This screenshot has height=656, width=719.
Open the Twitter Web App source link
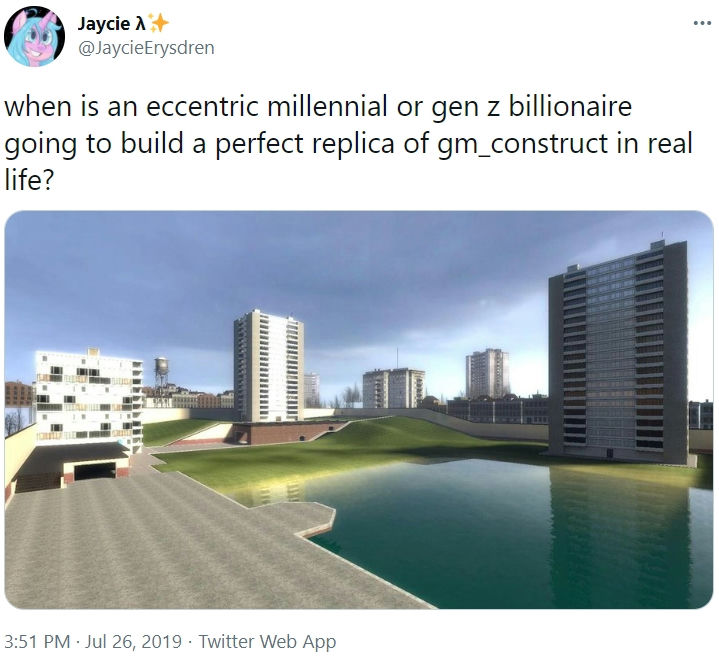tap(267, 641)
